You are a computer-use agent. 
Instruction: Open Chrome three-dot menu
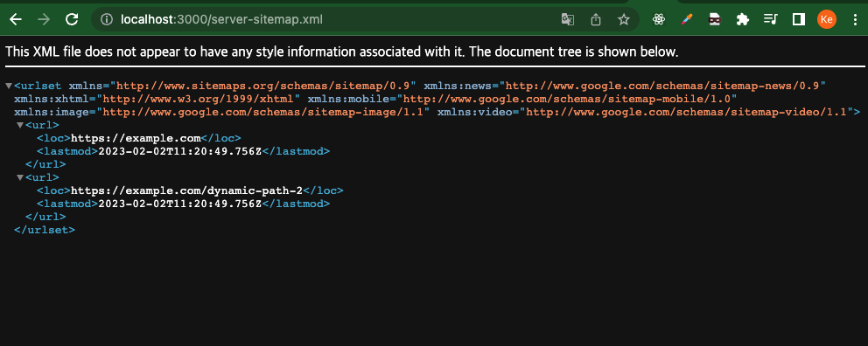click(855, 20)
